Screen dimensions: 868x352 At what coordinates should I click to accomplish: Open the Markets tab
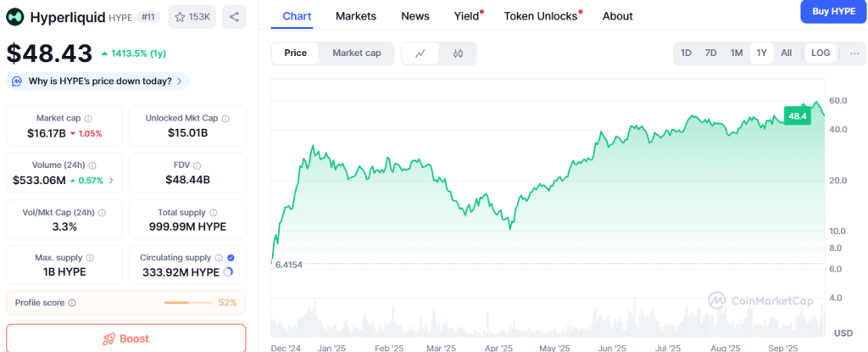click(356, 16)
